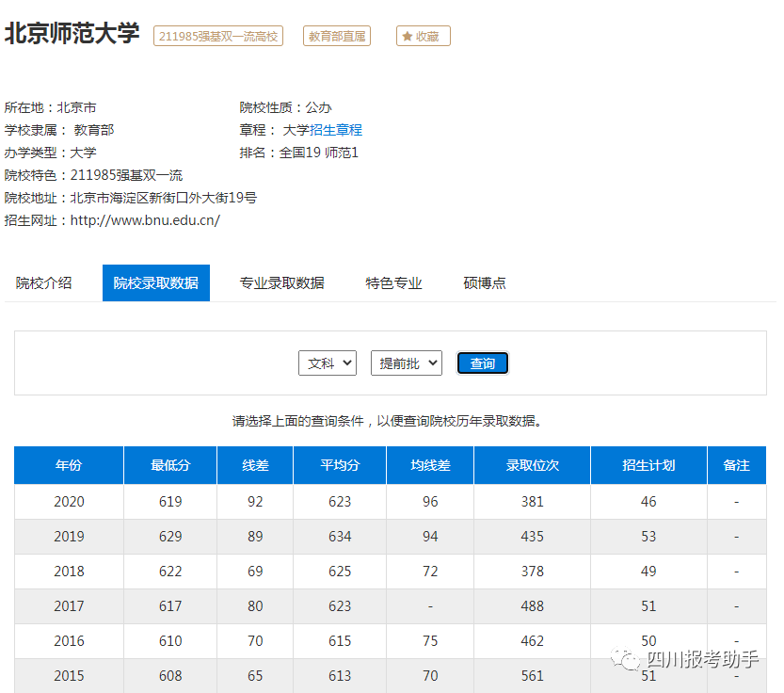
Task: Select the 院校录取数据 tab
Action: tap(156, 283)
